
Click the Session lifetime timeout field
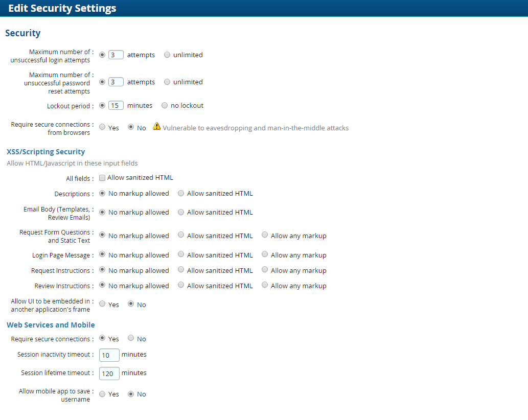click(x=109, y=374)
